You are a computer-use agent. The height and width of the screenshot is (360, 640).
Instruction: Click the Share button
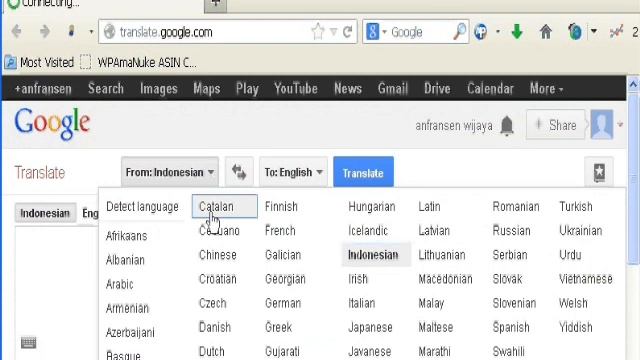[556, 125]
